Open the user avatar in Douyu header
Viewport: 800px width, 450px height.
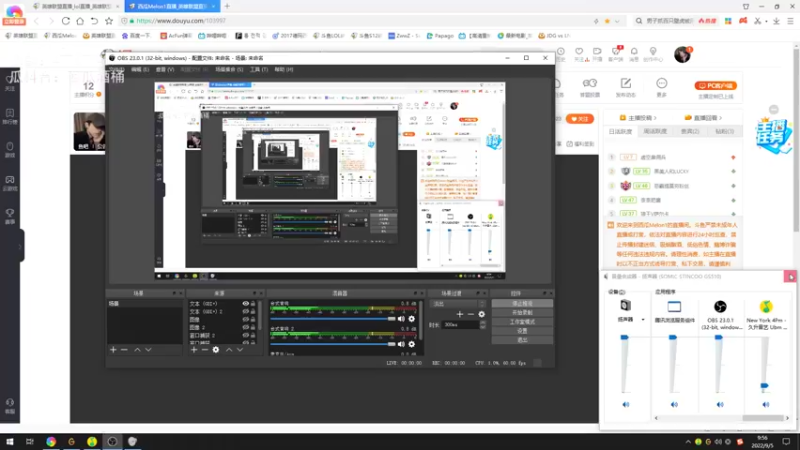(682, 55)
